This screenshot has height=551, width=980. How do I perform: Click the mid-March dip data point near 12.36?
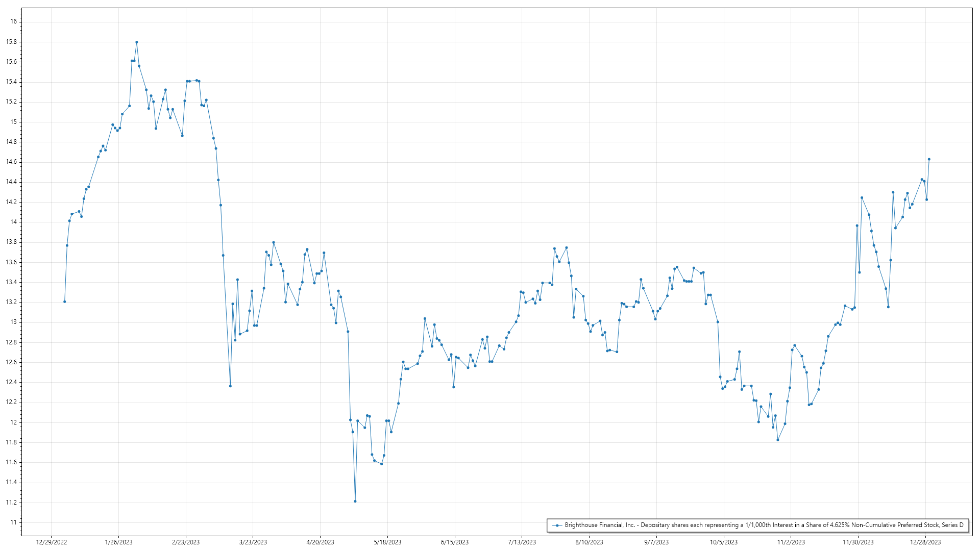point(230,386)
